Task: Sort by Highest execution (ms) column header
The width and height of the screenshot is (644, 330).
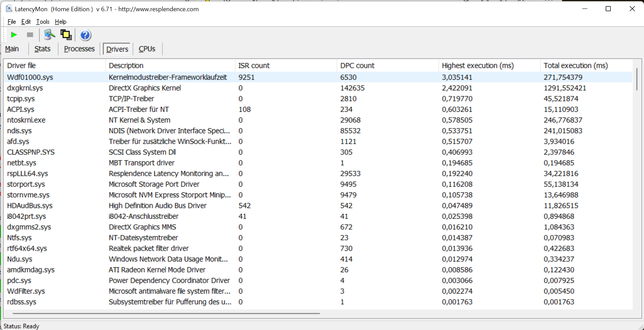Action: (x=477, y=66)
